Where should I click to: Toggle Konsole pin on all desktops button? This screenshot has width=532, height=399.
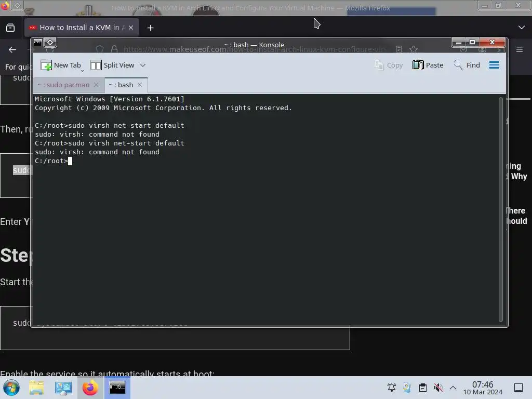[x=50, y=43]
